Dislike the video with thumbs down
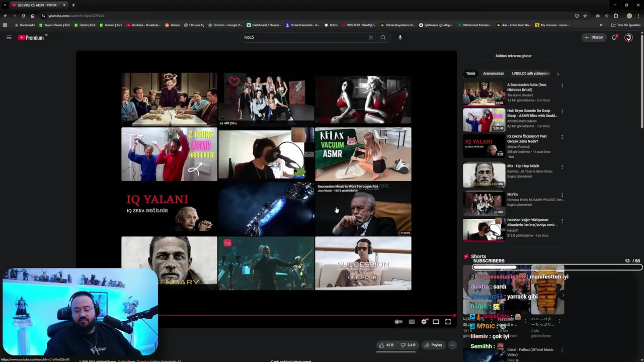Viewport: 644px width, 362px height. [409, 345]
